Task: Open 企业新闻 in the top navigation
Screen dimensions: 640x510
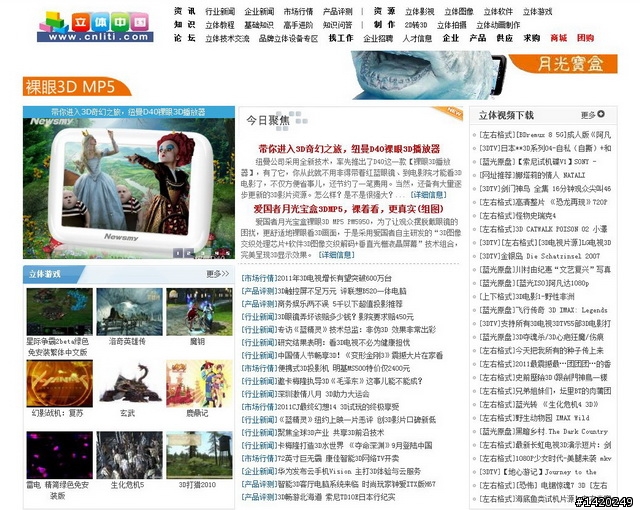Action: (259, 11)
